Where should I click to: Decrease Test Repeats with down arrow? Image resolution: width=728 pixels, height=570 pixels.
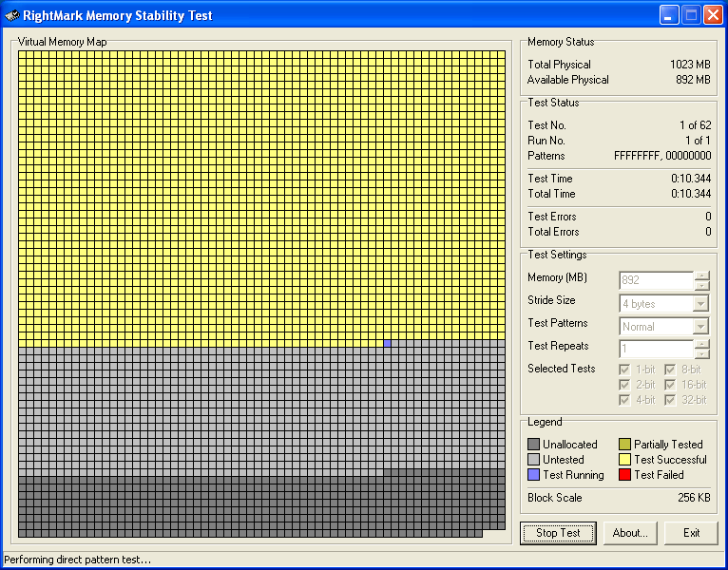click(x=702, y=353)
